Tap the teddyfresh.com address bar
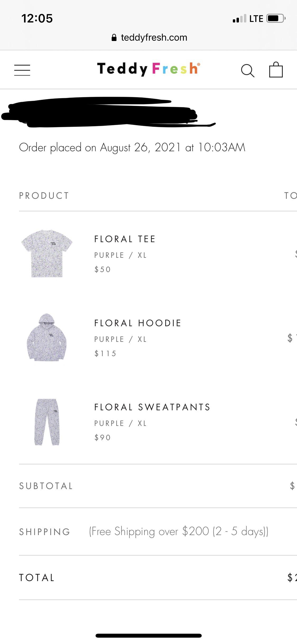 pos(154,38)
